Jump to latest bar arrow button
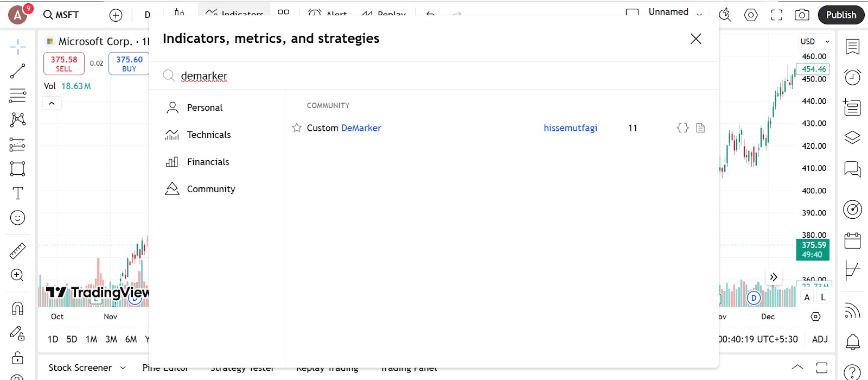This screenshot has width=868, height=380. click(x=774, y=277)
